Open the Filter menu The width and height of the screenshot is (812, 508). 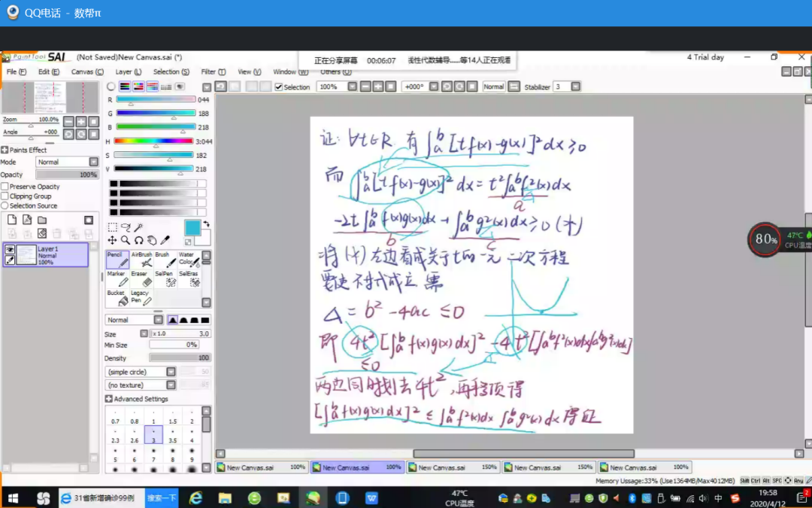[209, 72]
